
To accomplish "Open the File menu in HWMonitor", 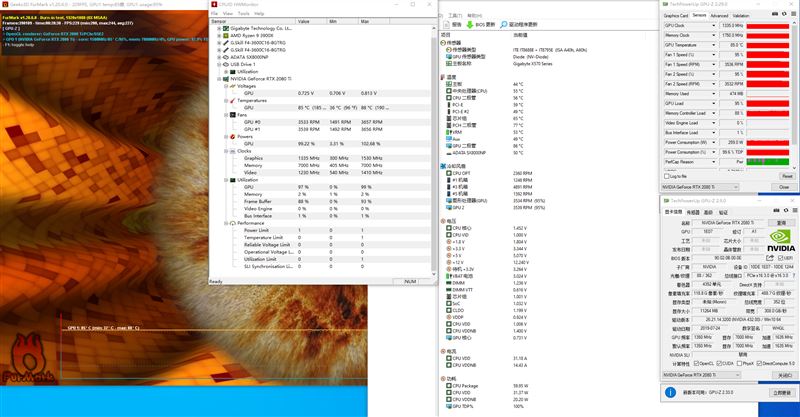I will [x=215, y=14].
